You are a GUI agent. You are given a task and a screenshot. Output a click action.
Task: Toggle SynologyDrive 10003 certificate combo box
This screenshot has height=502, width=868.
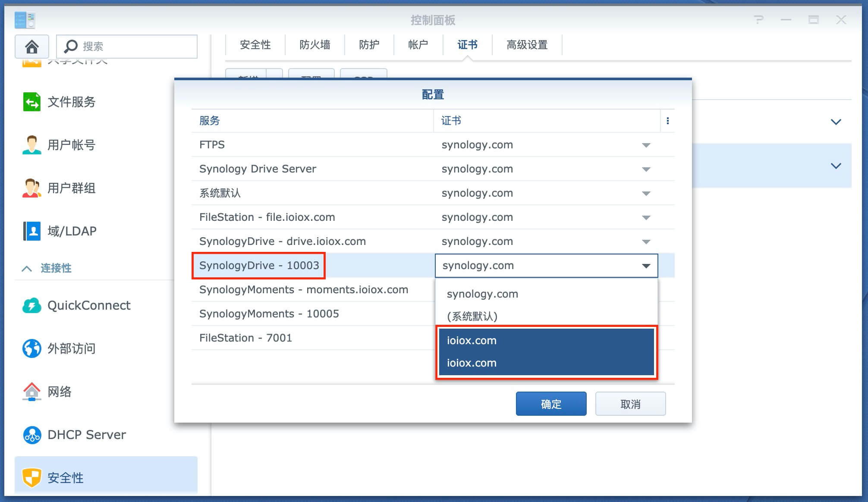[546, 266]
